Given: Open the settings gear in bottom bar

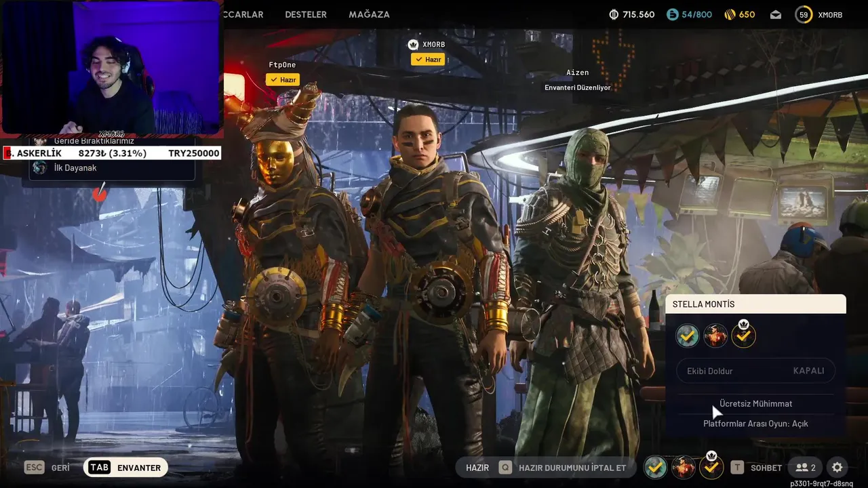Looking at the screenshot, I should coord(837,468).
